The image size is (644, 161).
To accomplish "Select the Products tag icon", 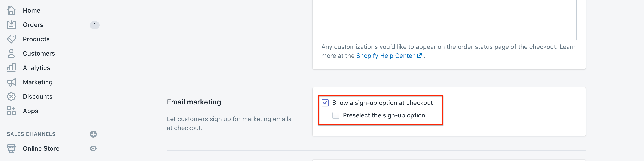I will (11, 39).
